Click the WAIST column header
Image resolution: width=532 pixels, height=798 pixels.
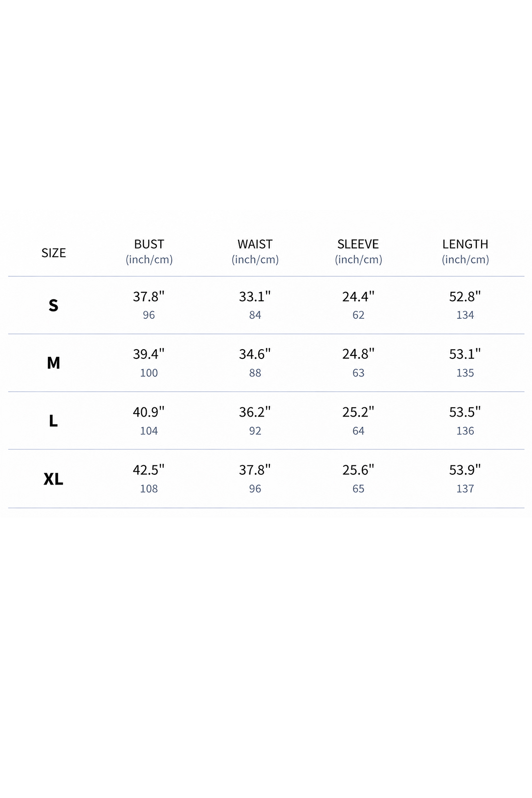[x=255, y=251]
